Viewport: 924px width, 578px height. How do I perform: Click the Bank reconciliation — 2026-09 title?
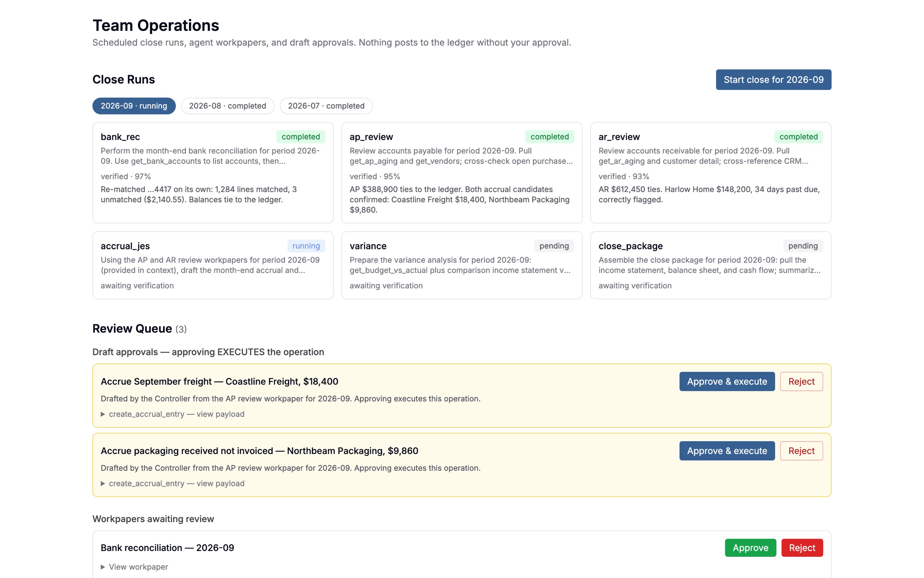[167, 548]
